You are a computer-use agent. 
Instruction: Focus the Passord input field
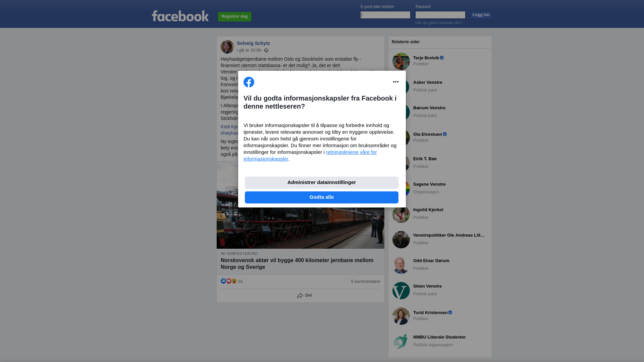pyautogui.click(x=440, y=15)
